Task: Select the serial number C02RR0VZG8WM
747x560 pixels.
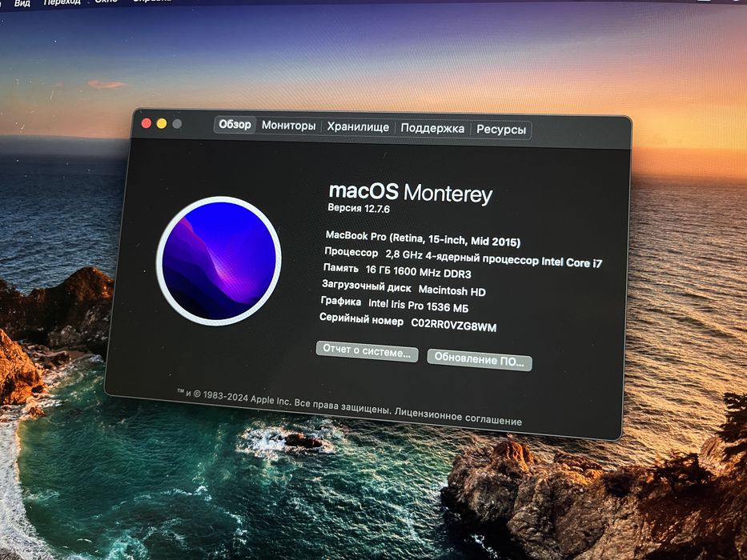Action: pos(453,326)
